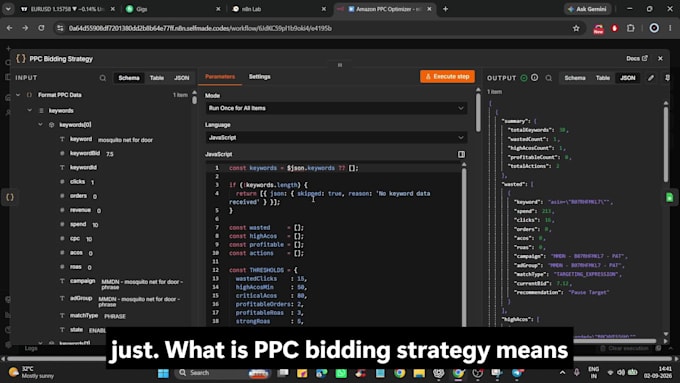
Task: Expand the JavaScript code editor fullscreen
Action: [x=461, y=154]
